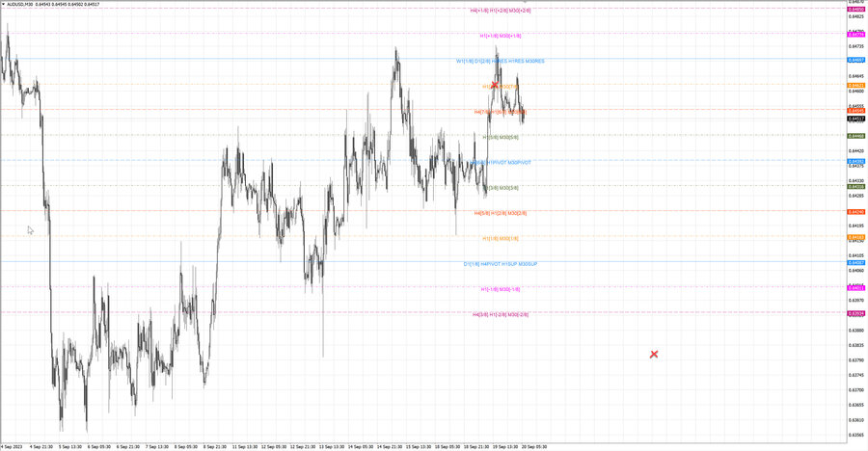Image resolution: width=868 pixels, height=451 pixels.
Task: Select the H1PIVOT M30PIVOT blue label
Action: coord(508,163)
